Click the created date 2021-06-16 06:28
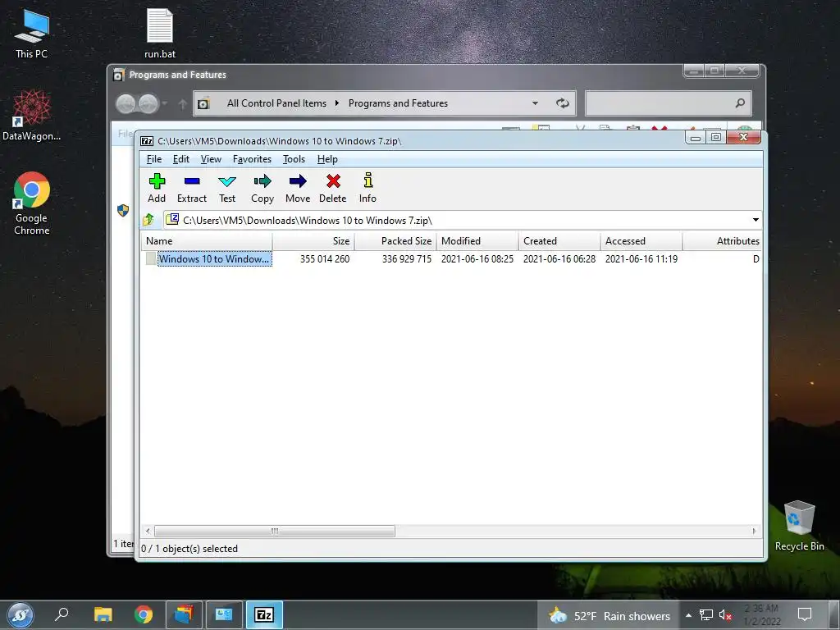This screenshot has height=630, width=840. coord(559,258)
